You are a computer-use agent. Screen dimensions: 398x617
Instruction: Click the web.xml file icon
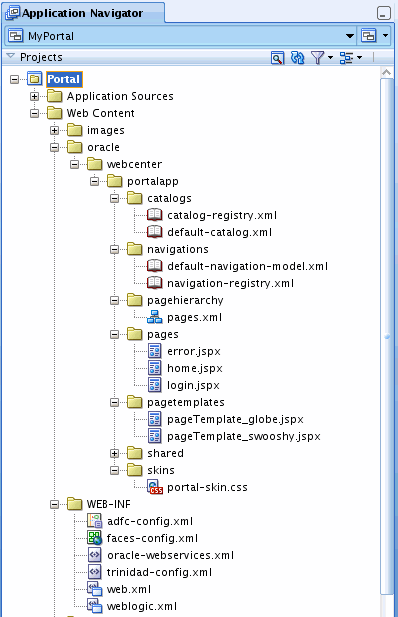point(94,589)
